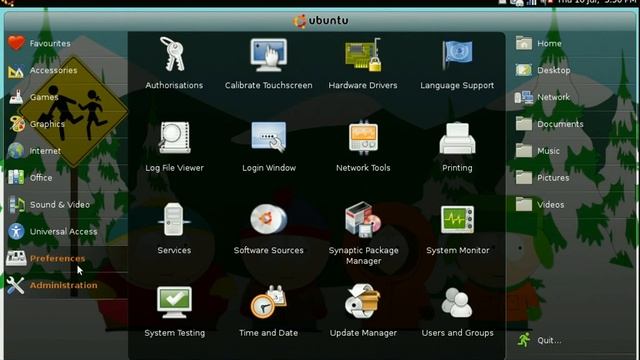Viewport: 640px width, 360px height.
Task: Launch Network Tools
Action: click(x=363, y=138)
